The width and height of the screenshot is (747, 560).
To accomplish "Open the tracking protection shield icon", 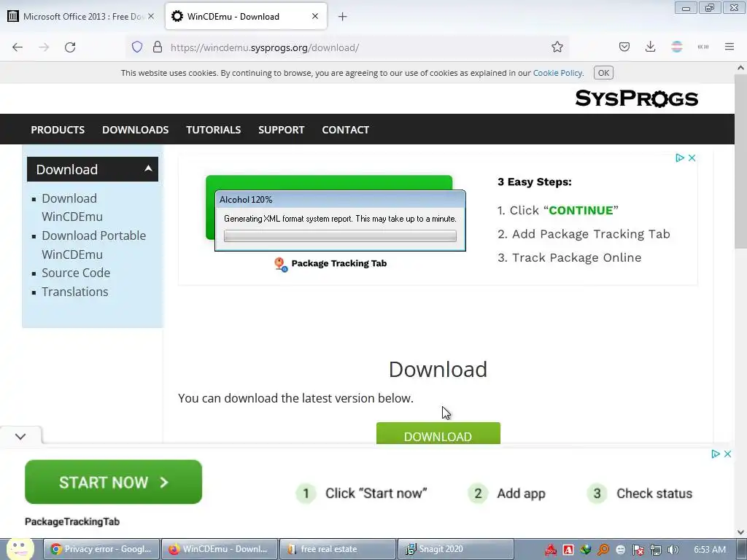I will tap(137, 47).
